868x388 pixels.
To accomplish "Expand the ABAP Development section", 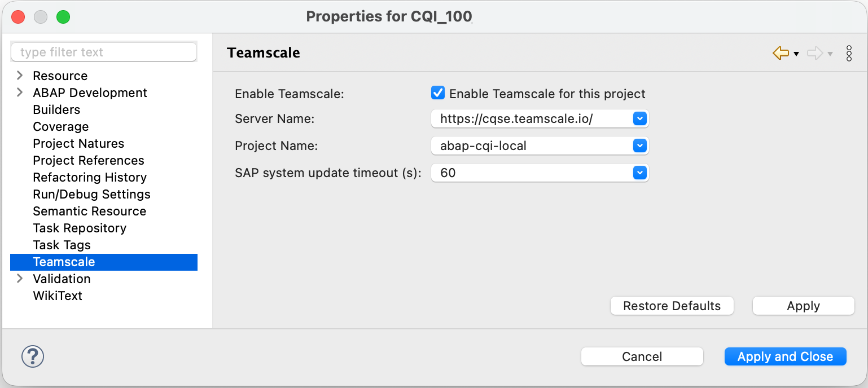I will (20, 92).
